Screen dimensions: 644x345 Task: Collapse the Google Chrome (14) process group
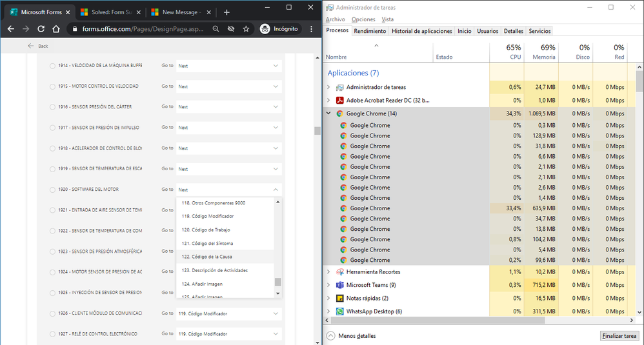328,113
